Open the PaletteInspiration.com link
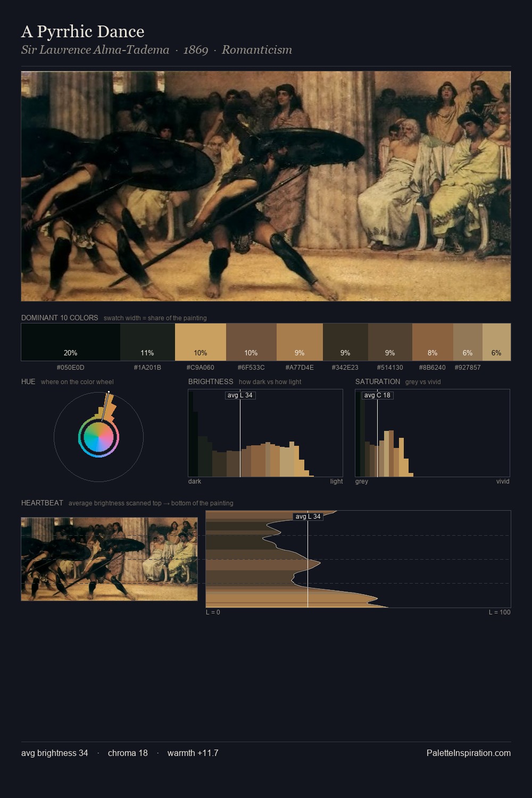532x798 pixels. [469, 753]
